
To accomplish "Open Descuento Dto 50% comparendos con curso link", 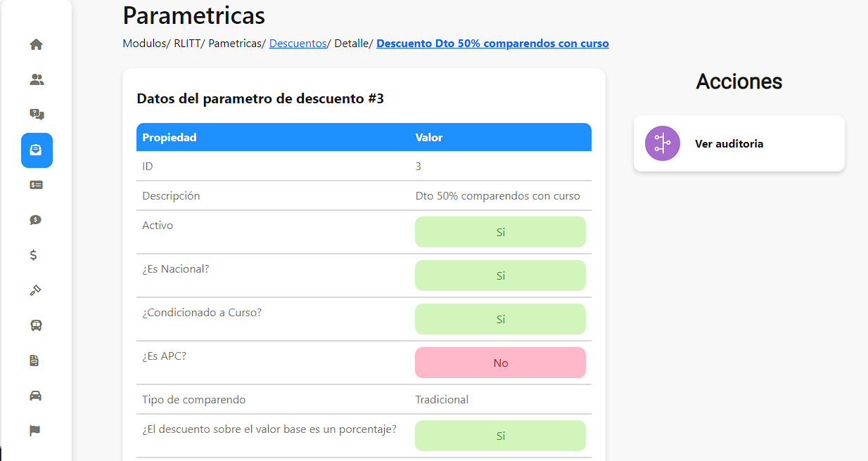I will (x=493, y=44).
